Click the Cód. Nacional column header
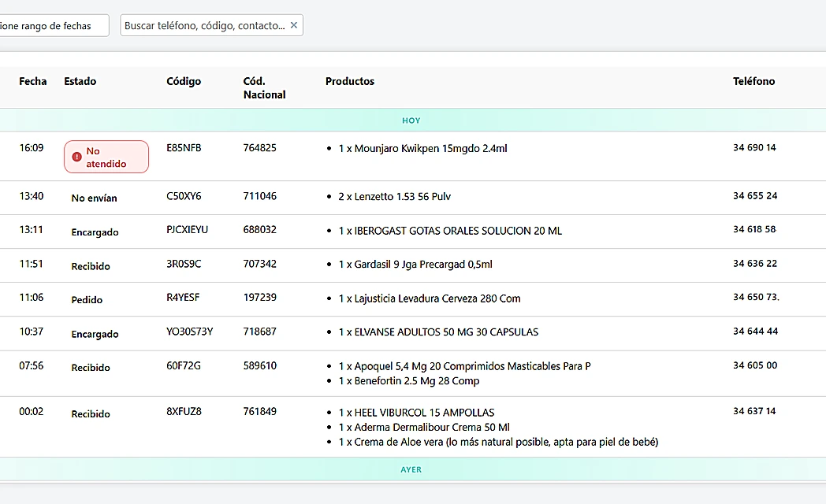826x504 pixels. coord(264,87)
